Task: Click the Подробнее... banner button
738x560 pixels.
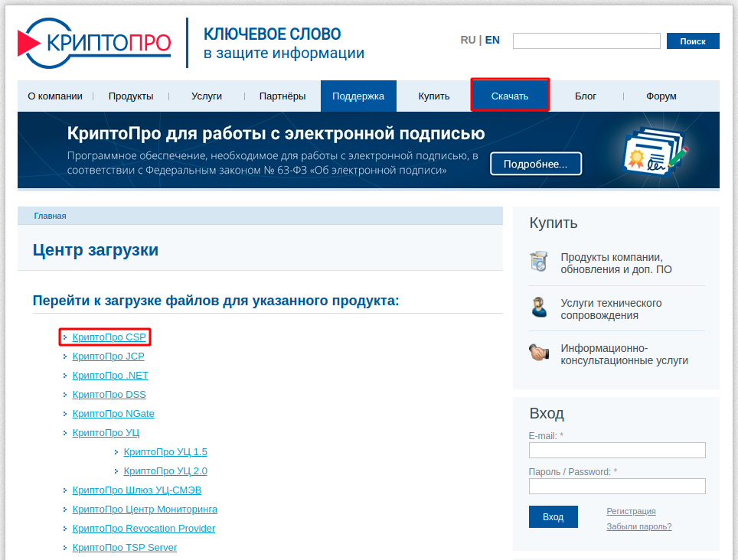Action: point(536,164)
